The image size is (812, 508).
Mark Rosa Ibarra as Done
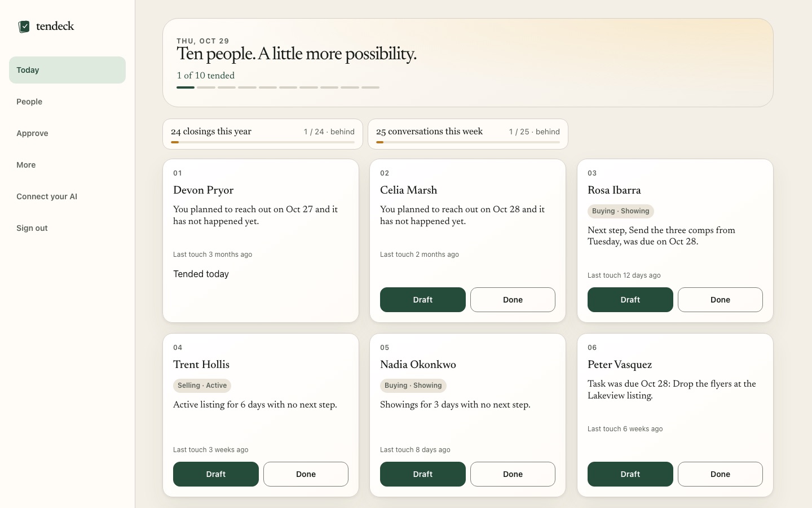(720, 300)
